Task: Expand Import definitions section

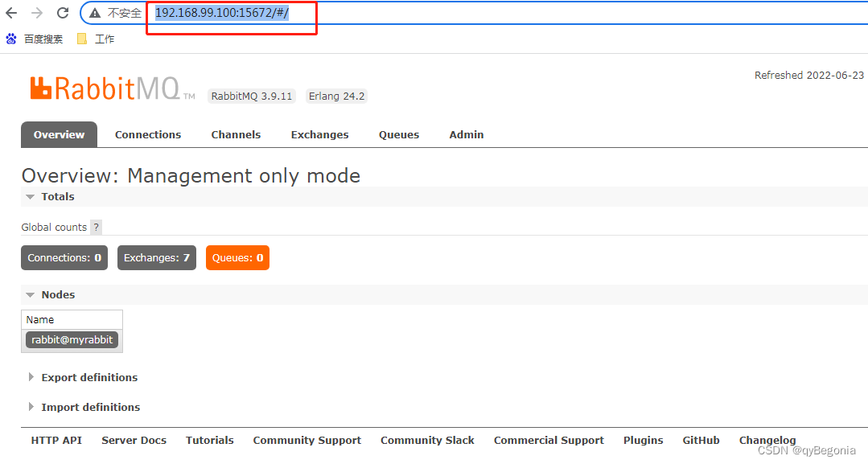Action: click(84, 407)
